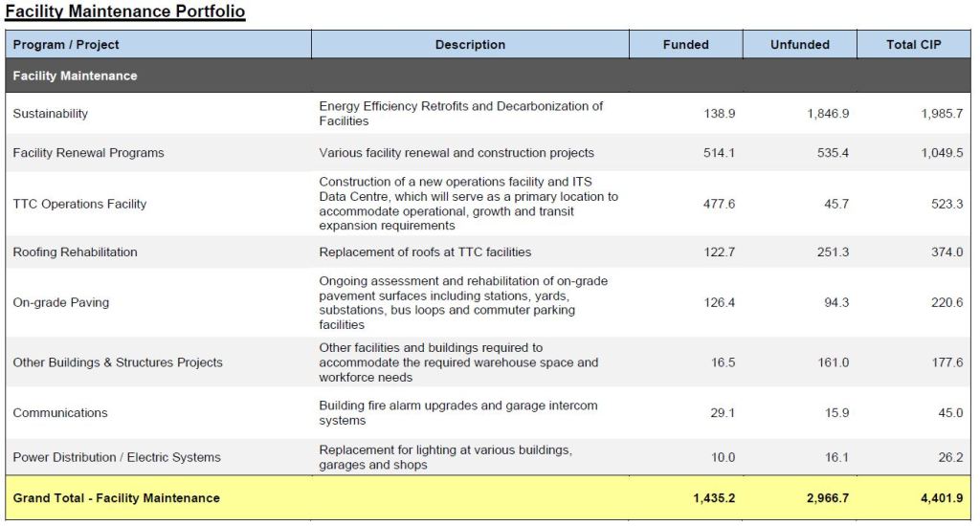Select the Sustainability unfunded value 1,846.9
980x526 pixels.
(828, 114)
